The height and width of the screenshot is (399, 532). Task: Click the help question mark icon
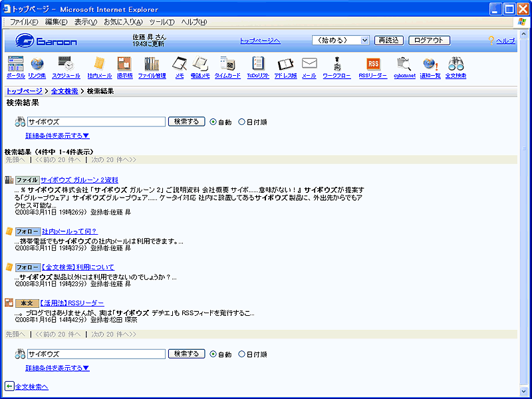tap(491, 41)
